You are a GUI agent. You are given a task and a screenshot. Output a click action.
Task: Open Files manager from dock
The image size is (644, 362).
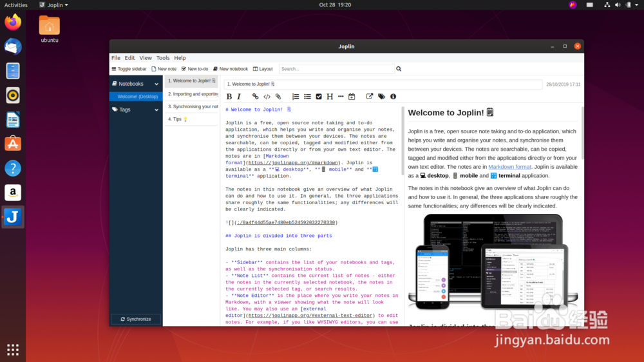(13, 71)
